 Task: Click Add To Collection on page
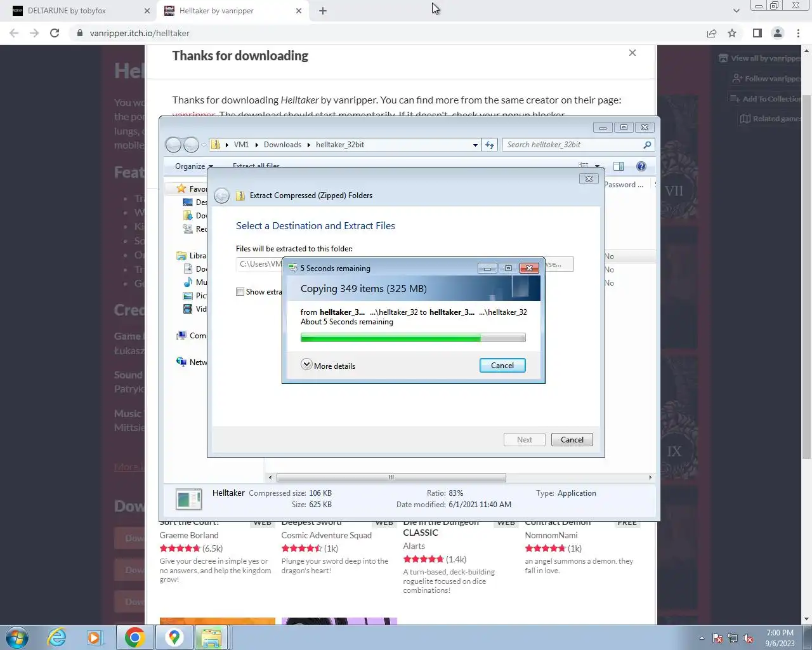click(764, 99)
